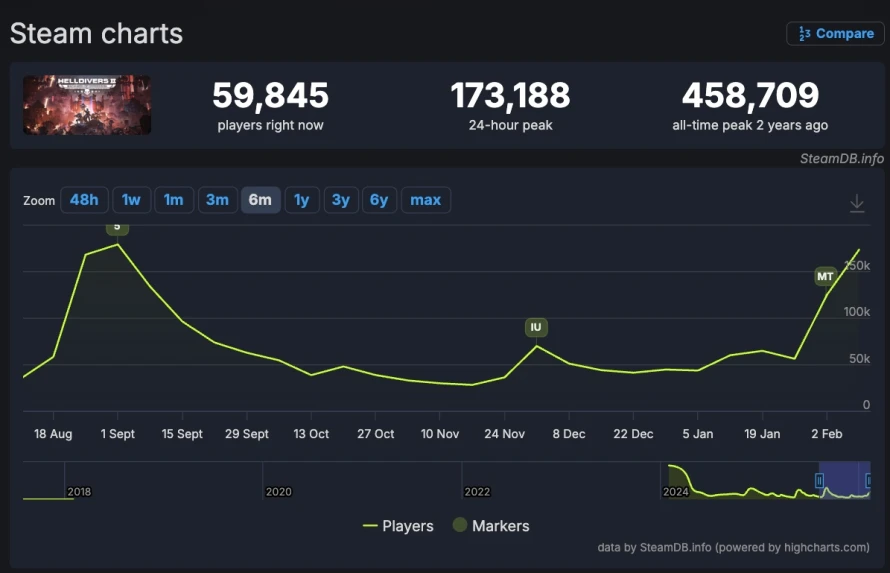Click the 50k y-axis label
Viewport: 890px width, 573px height.
859,359
